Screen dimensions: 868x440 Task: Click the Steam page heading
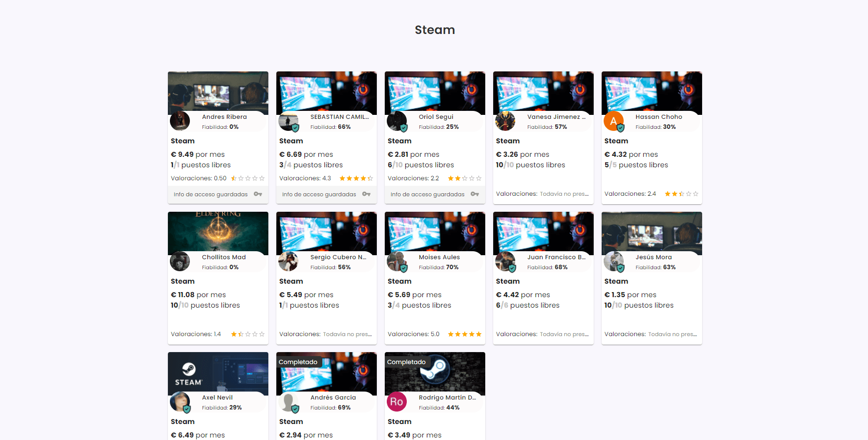tap(435, 30)
